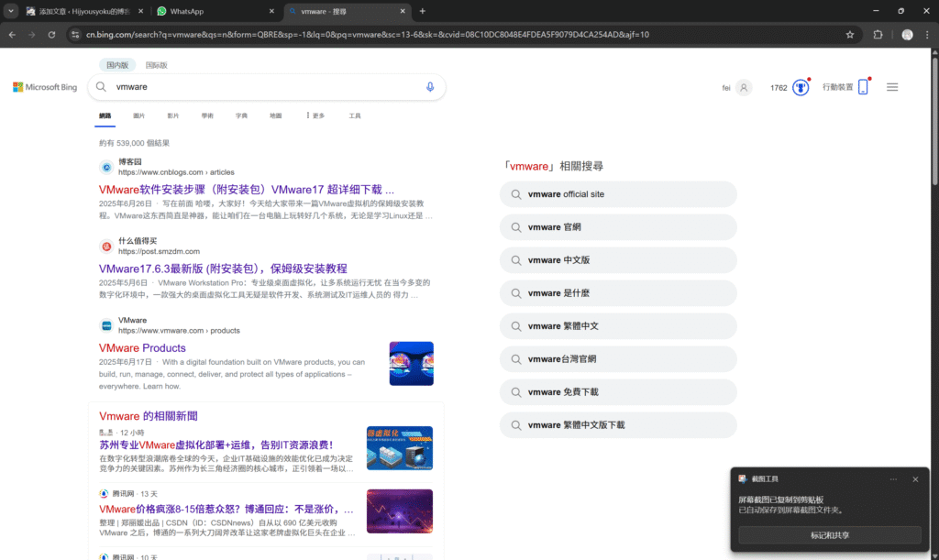The image size is (939, 560).
Task: Open the hamburger settings menu
Action: point(892,87)
